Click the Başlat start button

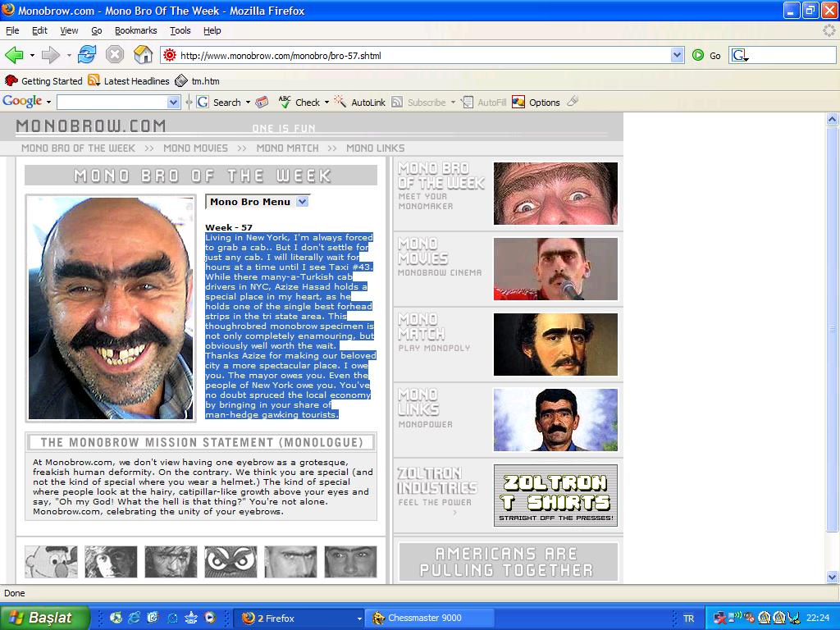coord(45,618)
